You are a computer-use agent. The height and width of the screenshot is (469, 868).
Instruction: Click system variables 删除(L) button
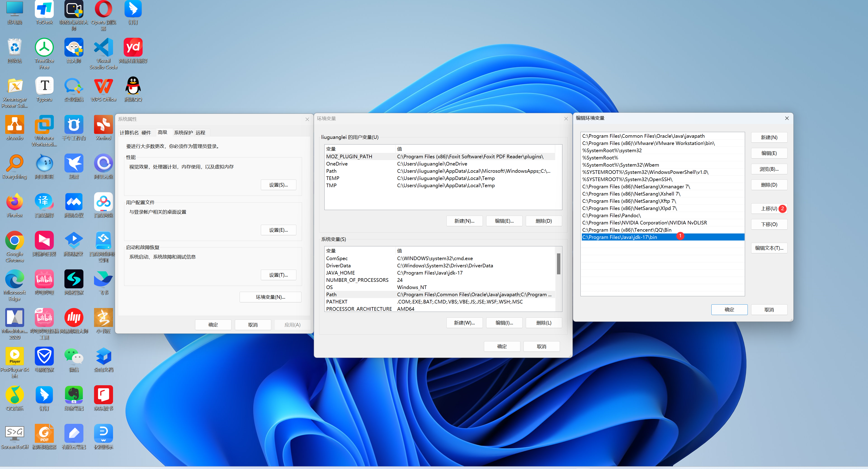pos(543,323)
